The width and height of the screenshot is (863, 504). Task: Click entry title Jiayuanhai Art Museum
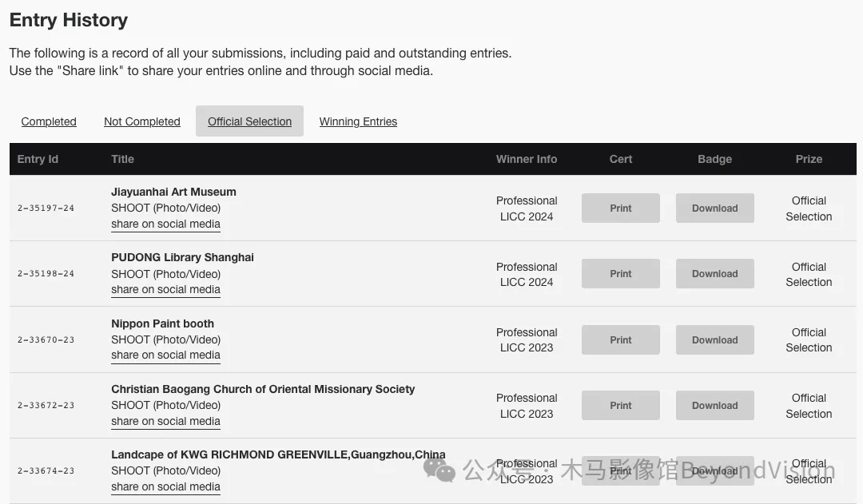point(173,192)
